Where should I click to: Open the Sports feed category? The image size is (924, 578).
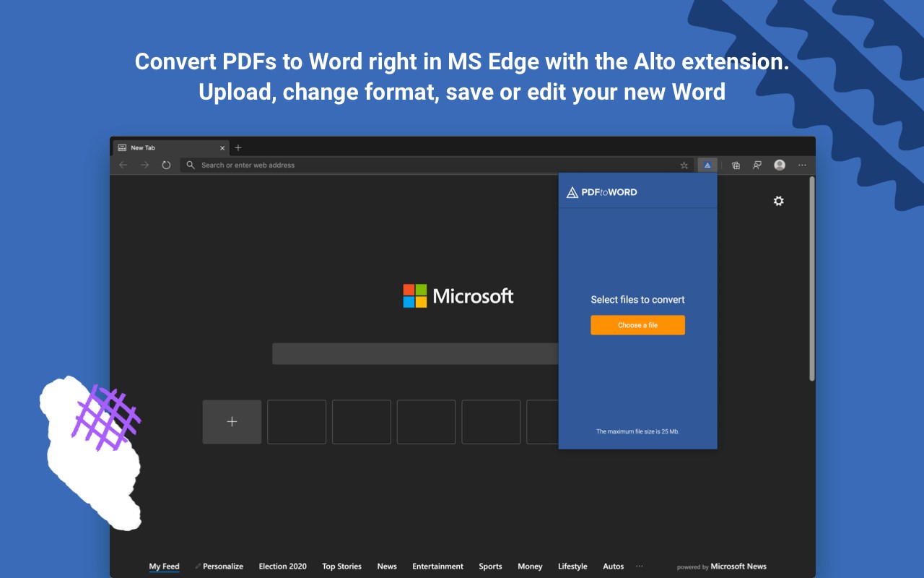[490, 566]
